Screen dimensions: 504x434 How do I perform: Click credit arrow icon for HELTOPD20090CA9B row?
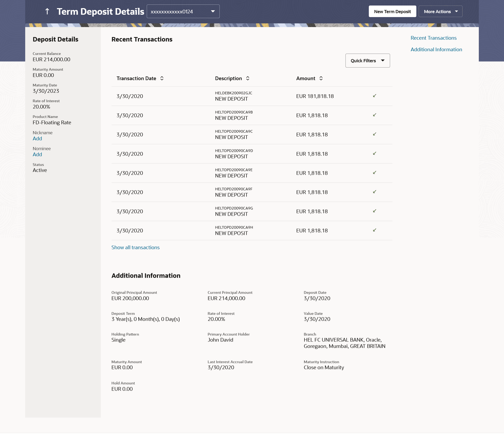[375, 115]
